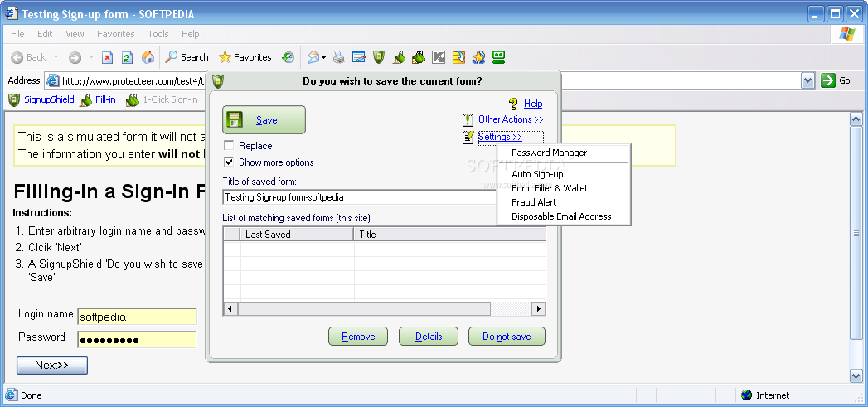Enable the Replace checkbox
The height and width of the screenshot is (407, 868).
click(229, 146)
